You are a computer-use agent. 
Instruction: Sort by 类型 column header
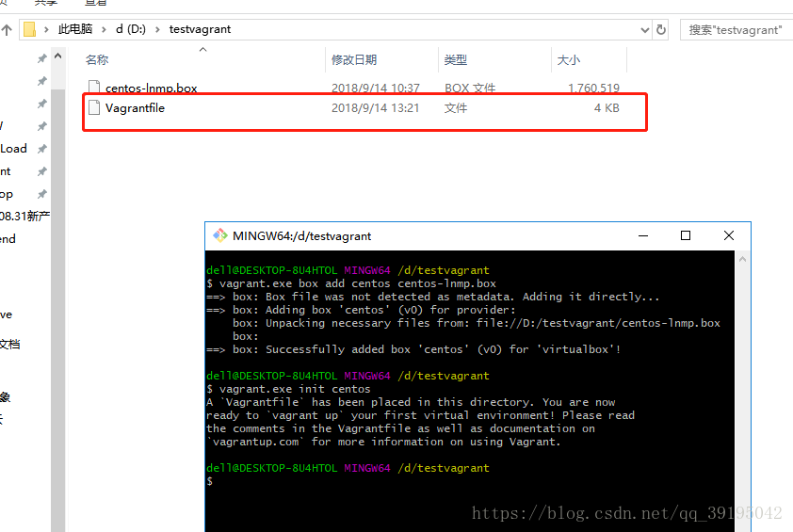coord(455,59)
